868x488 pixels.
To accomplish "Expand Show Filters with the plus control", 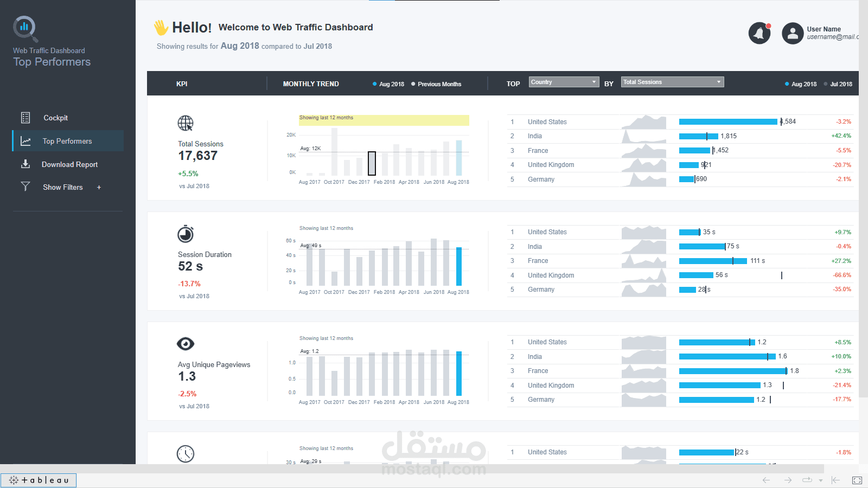I will coord(99,187).
